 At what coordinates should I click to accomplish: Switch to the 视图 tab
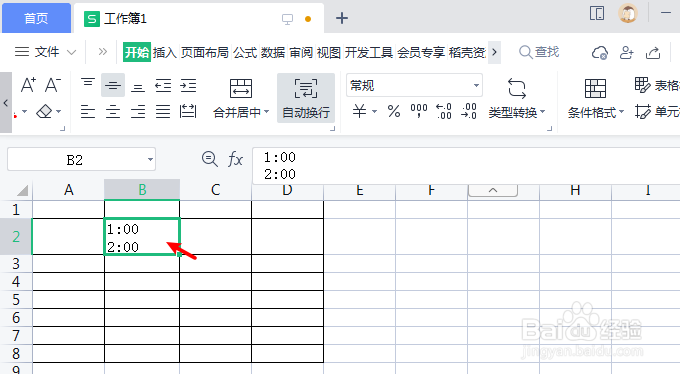329,52
